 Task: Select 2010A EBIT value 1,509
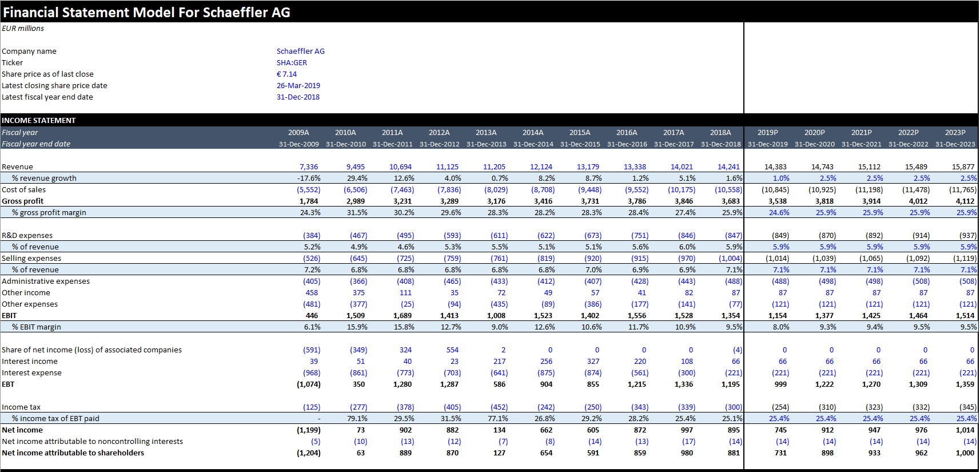pos(356,316)
